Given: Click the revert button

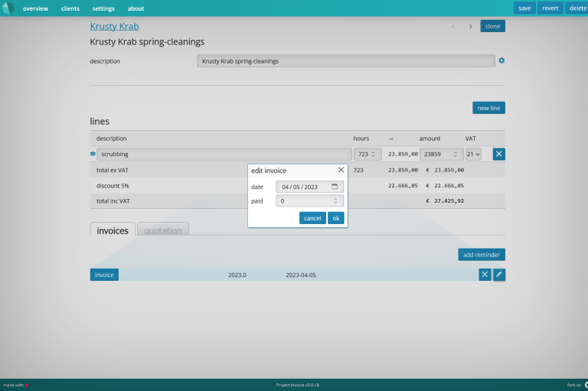Looking at the screenshot, I should click(550, 8).
